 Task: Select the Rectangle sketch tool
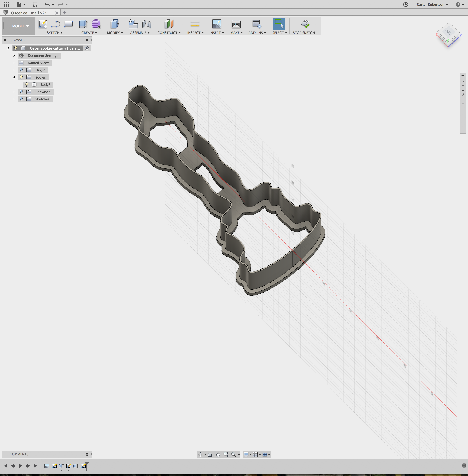click(69, 24)
